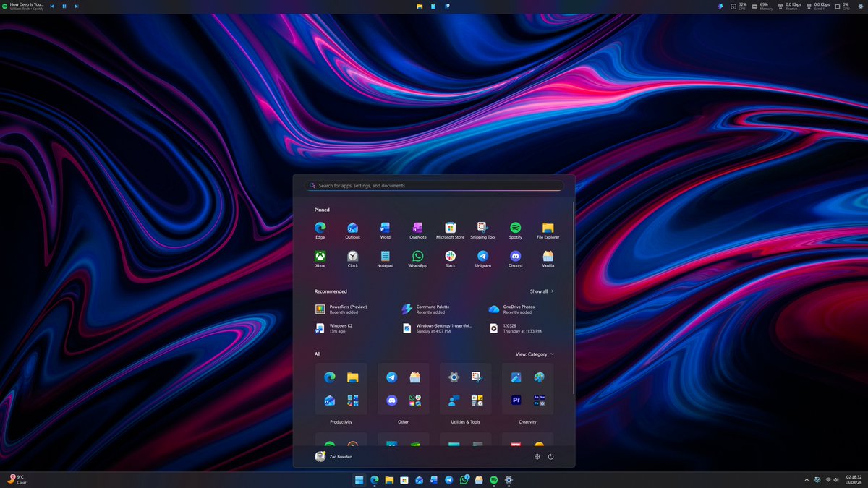Screen dimensions: 868x488
Task: Open the Zac Bowden user account menu
Action: [x=334, y=457]
